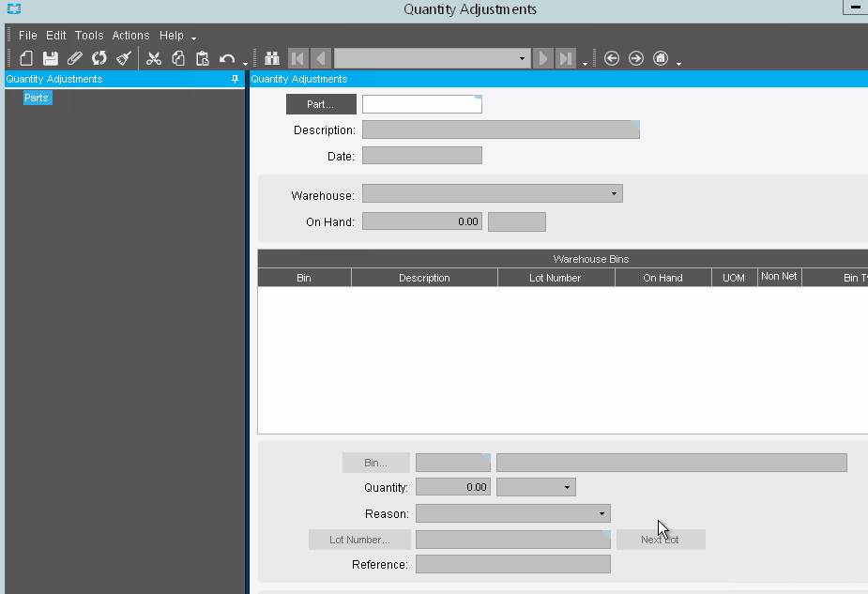
Task: Click the Bin column header
Action: (304, 278)
